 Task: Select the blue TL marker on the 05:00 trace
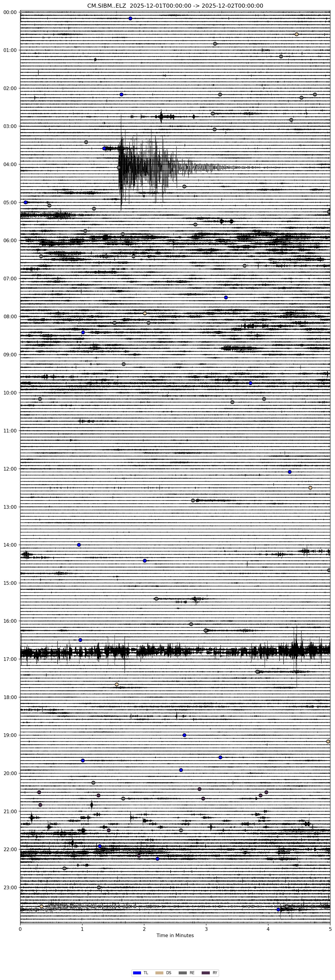pos(26,202)
